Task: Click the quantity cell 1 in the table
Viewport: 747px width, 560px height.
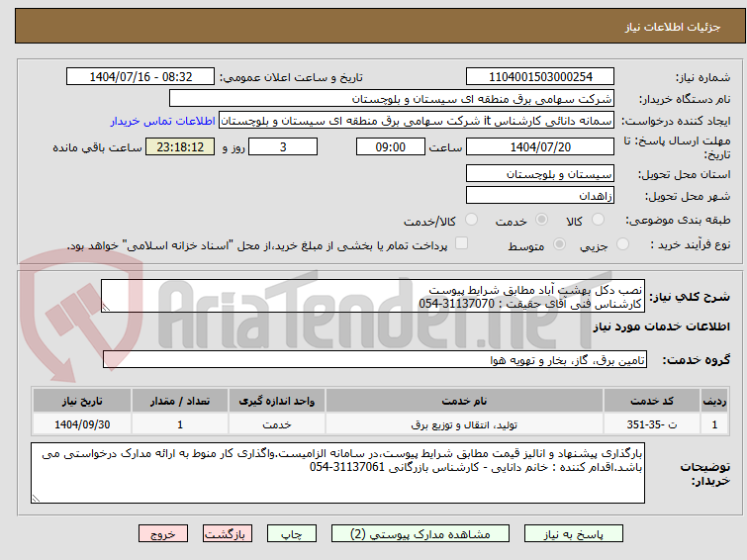Action: click(x=180, y=424)
